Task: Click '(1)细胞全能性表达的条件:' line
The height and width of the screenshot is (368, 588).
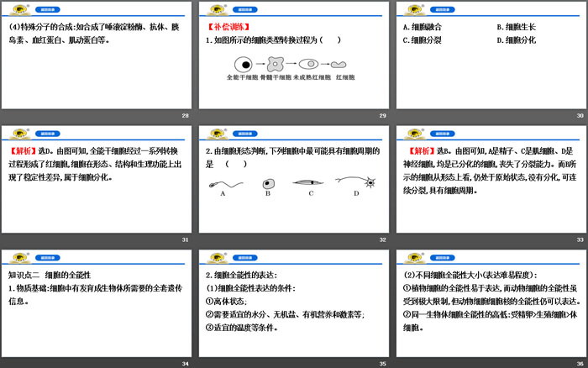Action: (x=250, y=288)
